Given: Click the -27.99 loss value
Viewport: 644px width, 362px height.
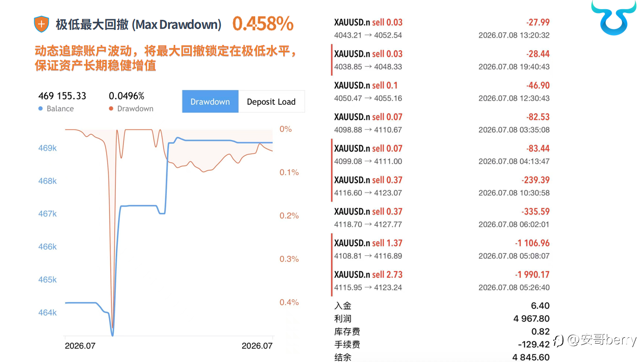Looking at the screenshot, I should [538, 22].
